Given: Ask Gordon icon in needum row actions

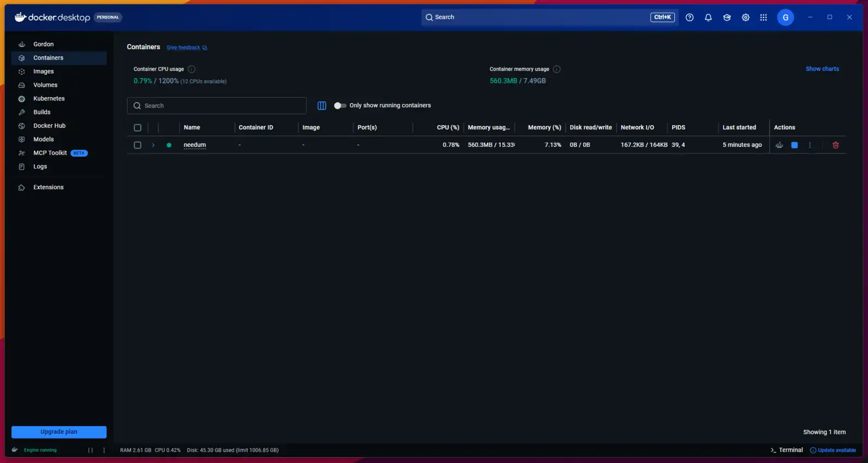Looking at the screenshot, I should 779,145.
